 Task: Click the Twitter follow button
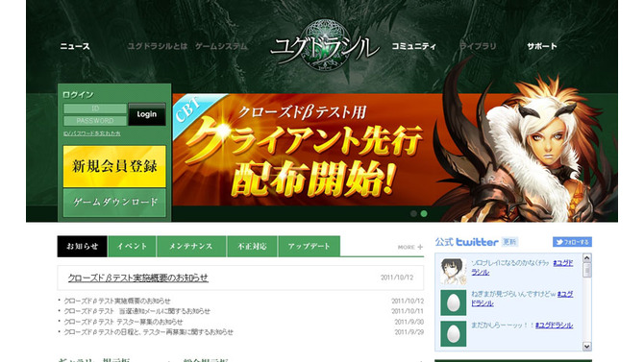click(x=572, y=242)
